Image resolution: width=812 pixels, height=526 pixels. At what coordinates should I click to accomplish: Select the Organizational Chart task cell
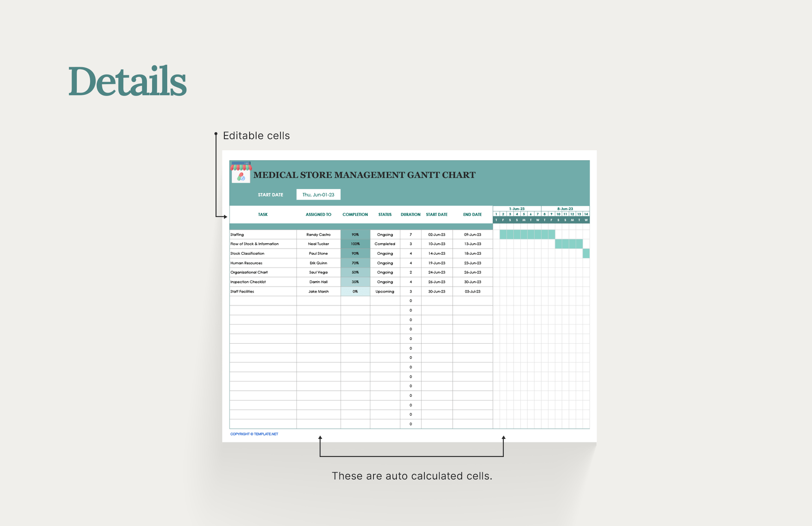263,272
